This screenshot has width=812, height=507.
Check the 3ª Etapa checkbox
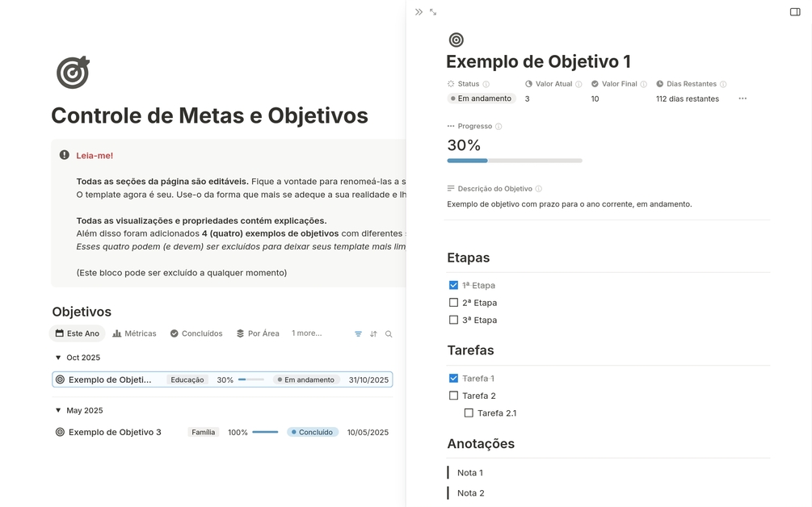453,320
